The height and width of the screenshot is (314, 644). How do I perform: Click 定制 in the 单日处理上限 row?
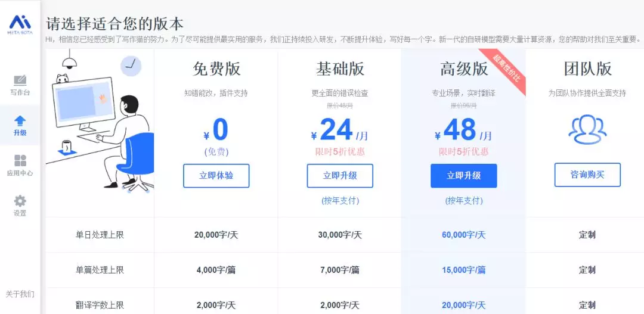[x=587, y=235]
